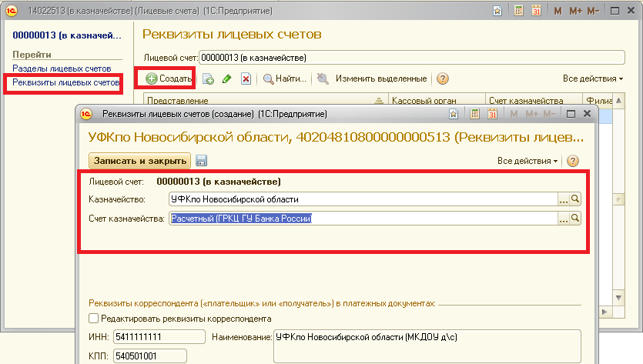Enable Редактировать реквизиты корреспондента checkbox

click(93, 319)
